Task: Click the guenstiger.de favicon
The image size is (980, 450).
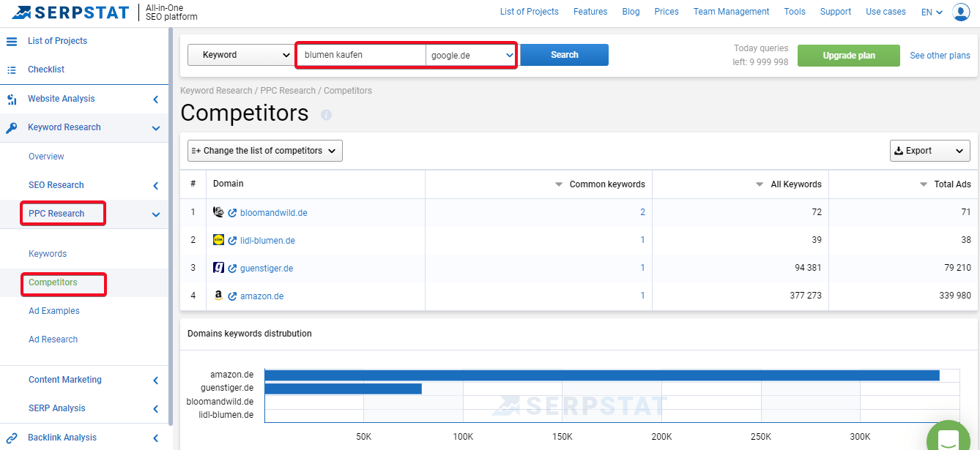Action: [218, 268]
